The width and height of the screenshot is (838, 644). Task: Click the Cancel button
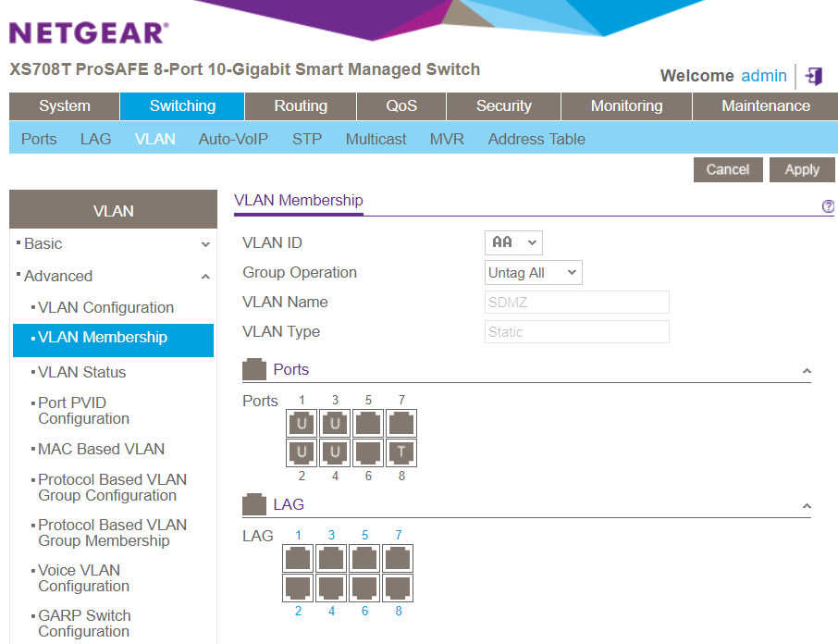[x=728, y=169]
